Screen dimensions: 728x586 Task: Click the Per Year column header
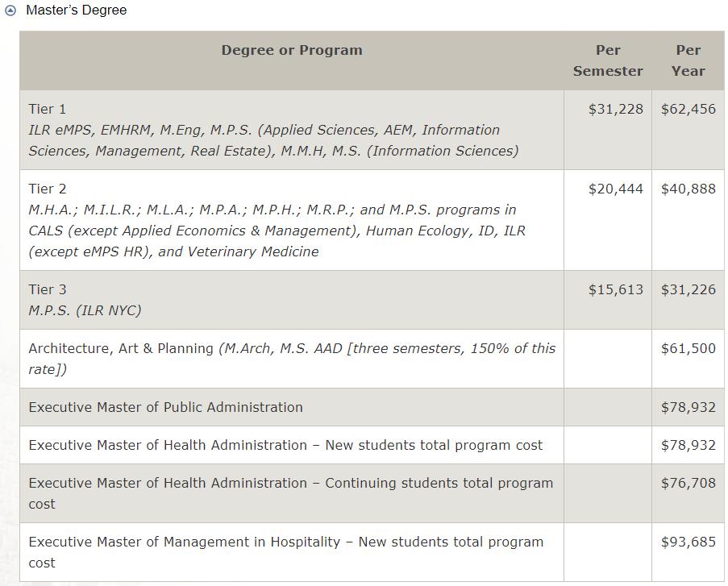pos(688,60)
